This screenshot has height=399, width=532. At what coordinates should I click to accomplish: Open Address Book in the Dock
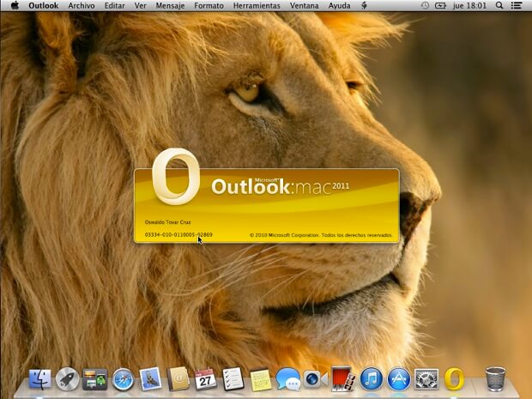pos(178,378)
